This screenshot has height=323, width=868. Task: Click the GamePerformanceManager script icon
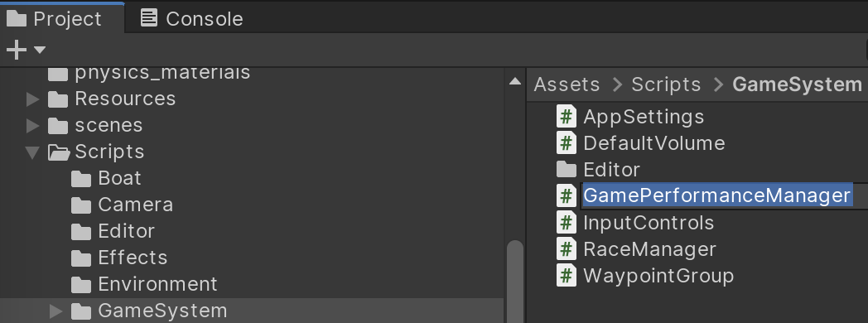tap(566, 196)
